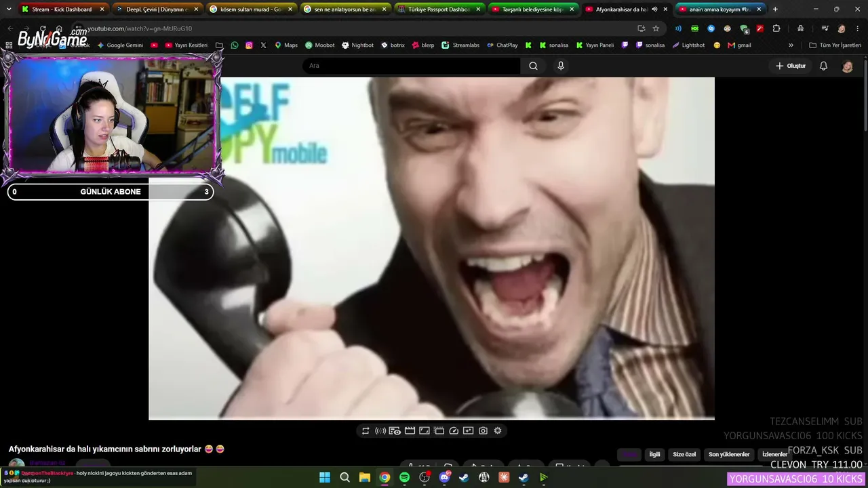Switch to sen ne anlatıyorsun tab
The height and width of the screenshot is (488, 868).
344,9
